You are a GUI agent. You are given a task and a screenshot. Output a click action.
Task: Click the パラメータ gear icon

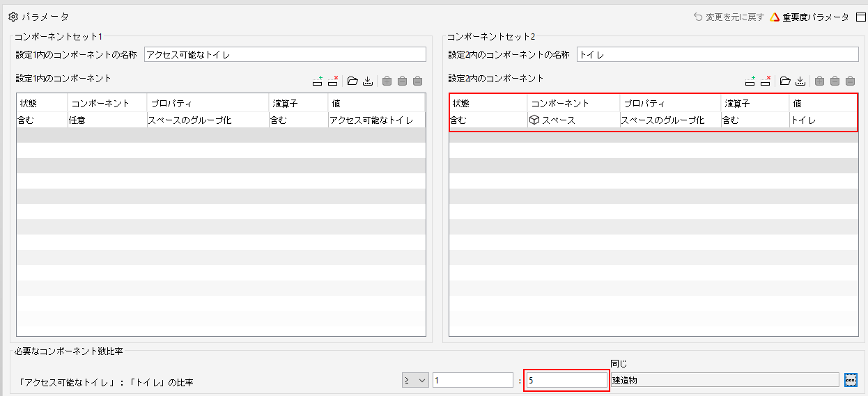pos(13,16)
